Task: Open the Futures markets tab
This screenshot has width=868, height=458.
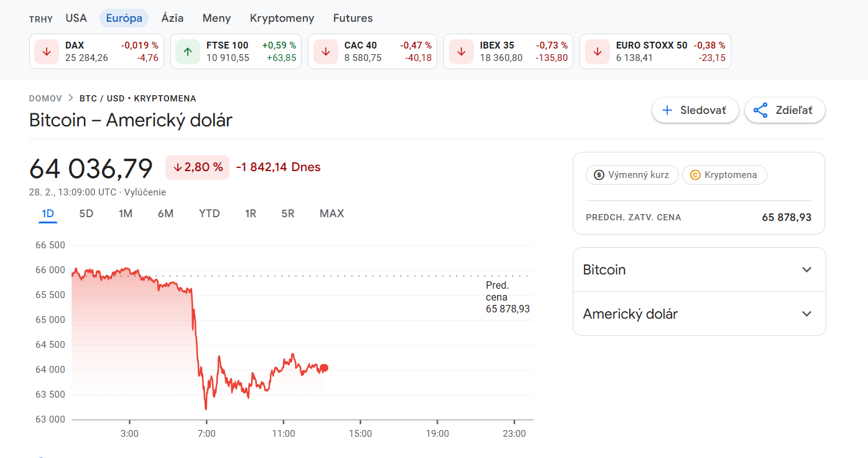Action: click(353, 18)
